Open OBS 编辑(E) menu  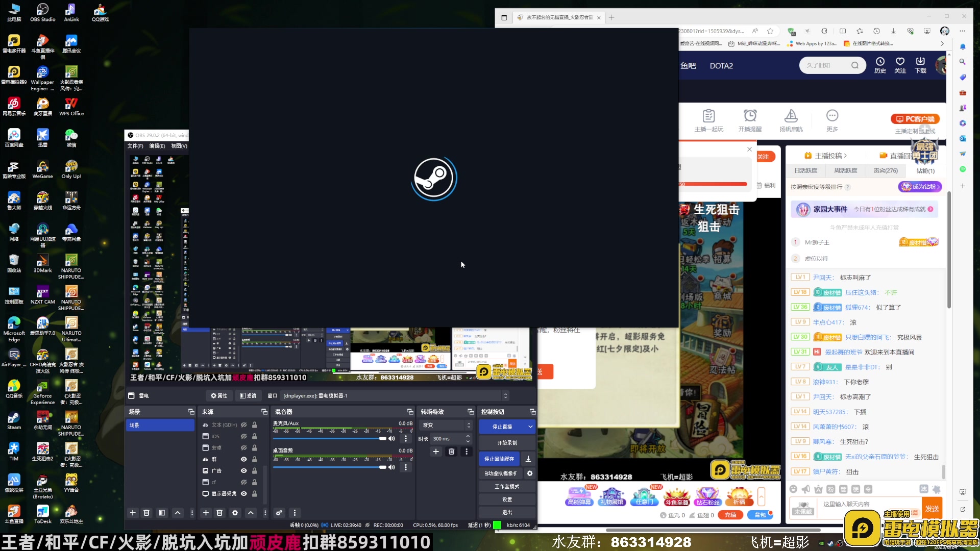157,146
